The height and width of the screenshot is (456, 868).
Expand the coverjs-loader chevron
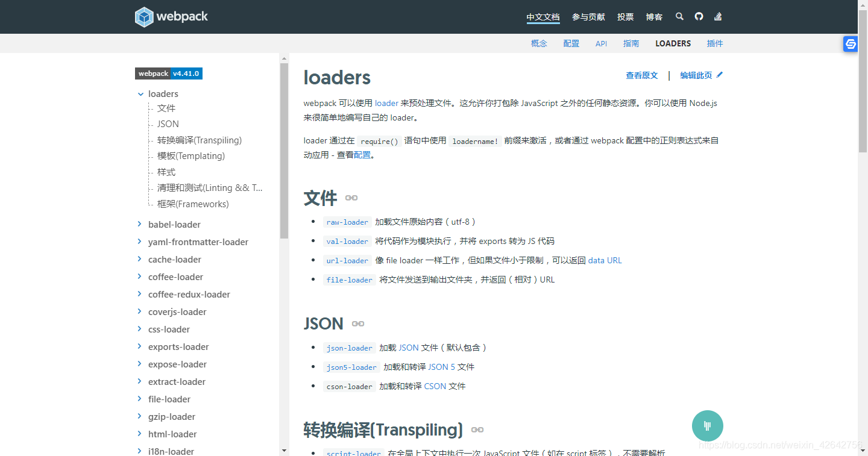pyautogui.click(x=140, y=311)
